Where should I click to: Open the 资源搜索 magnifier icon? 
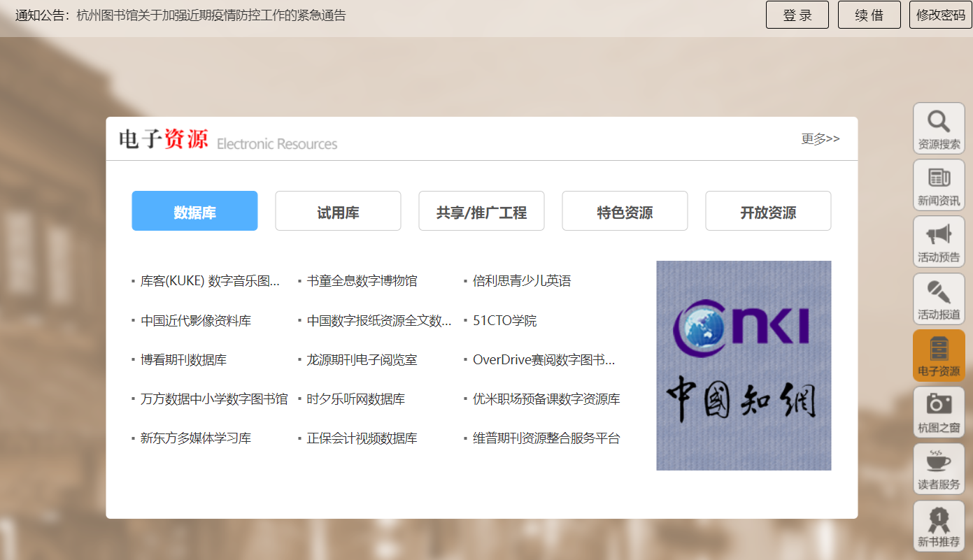coord(939,129)
